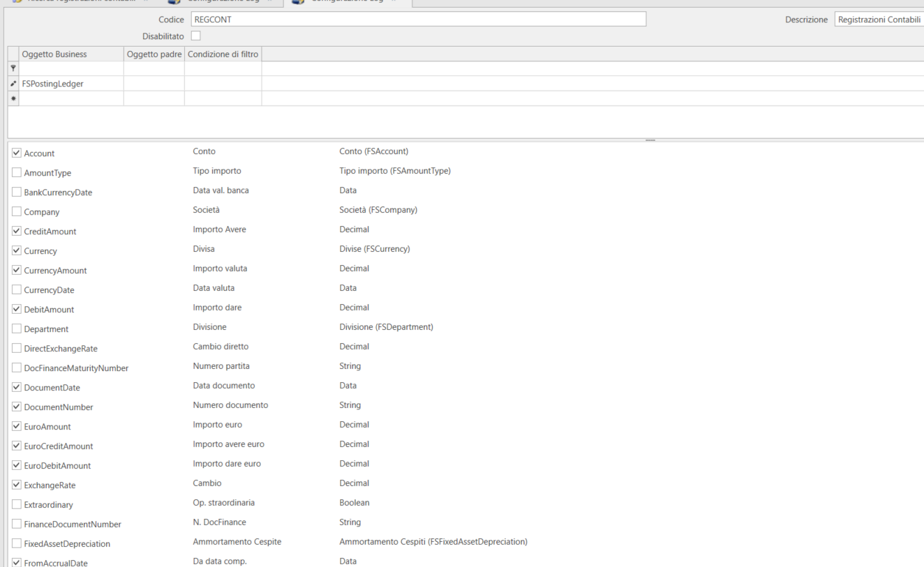Check the Extraordinary checkbox
924x567 pixels.
click(x=17, y=504)
